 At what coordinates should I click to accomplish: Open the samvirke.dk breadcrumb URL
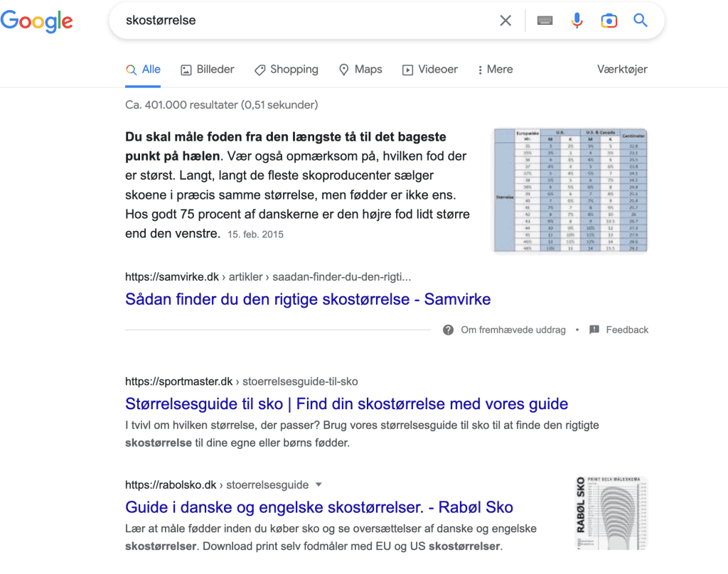coord(268,277)
